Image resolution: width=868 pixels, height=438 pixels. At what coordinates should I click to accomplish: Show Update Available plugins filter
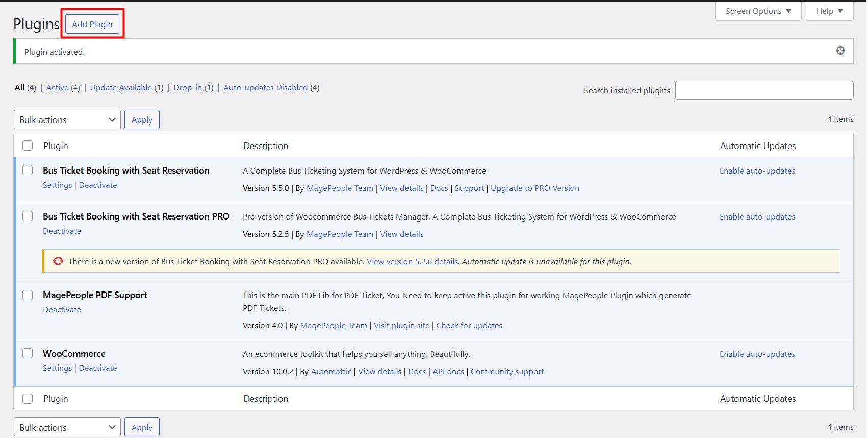click(x=121, y=87)
